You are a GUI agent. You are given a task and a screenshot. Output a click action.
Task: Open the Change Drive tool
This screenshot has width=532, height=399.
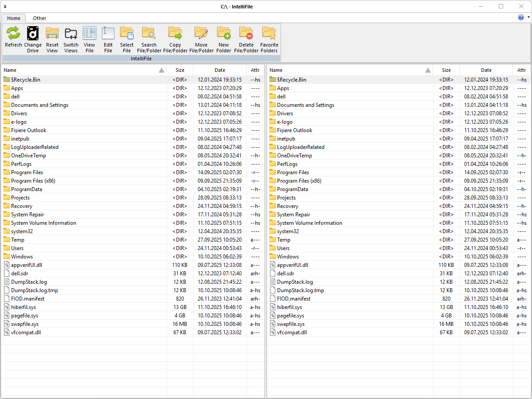pos(33,34)
